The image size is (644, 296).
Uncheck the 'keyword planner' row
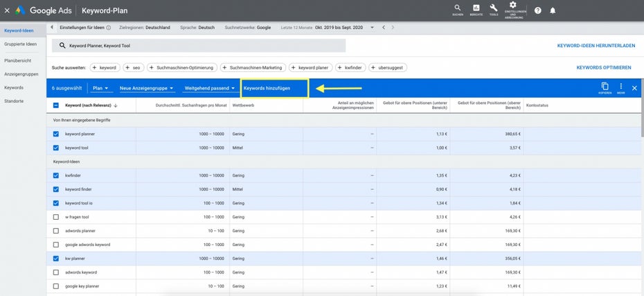click(x=56, y=134)
